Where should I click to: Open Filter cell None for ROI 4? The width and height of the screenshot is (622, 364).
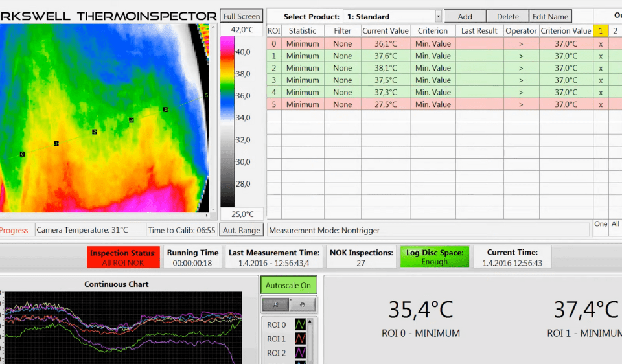(342, 92)
